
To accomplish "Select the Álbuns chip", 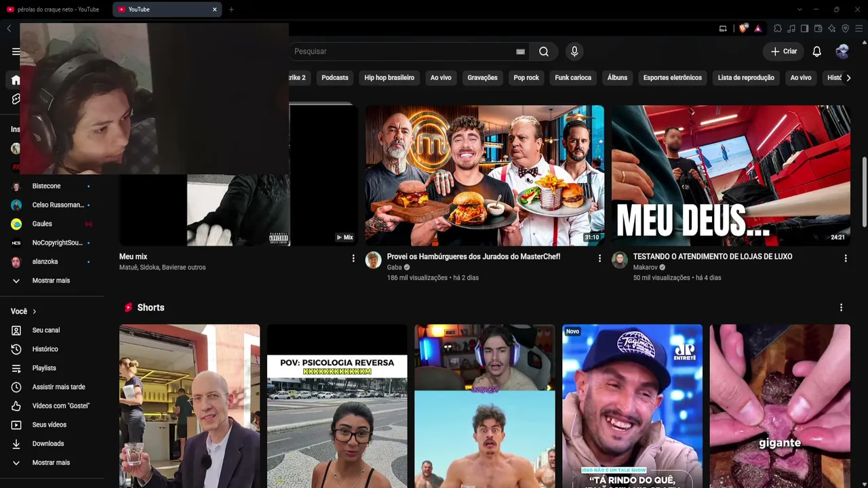I will pyautogui.click(x=617, y=78).
